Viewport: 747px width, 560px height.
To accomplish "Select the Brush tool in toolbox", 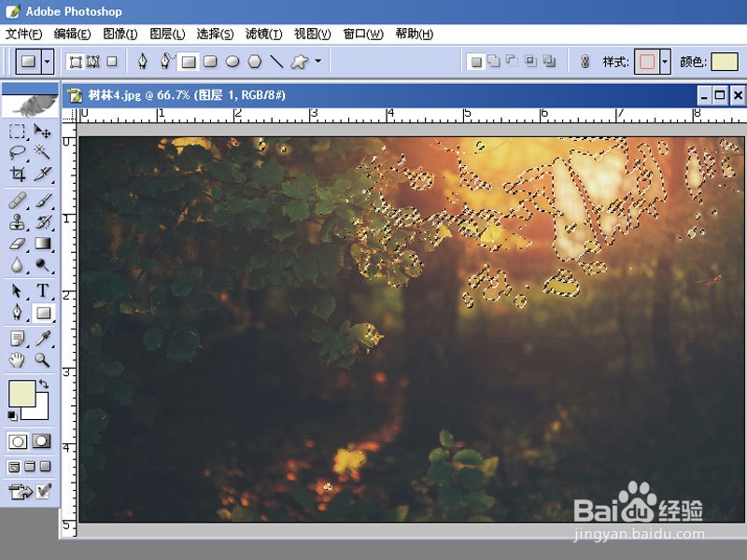I will pyautogui.click(x=42, y=201).
